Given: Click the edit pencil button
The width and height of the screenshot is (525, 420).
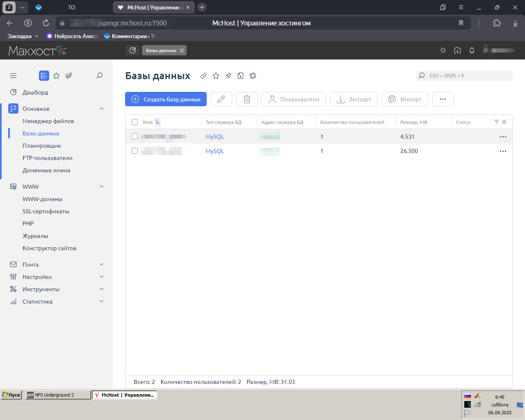Looking at the screenshot, I should [x=221, y=99].
